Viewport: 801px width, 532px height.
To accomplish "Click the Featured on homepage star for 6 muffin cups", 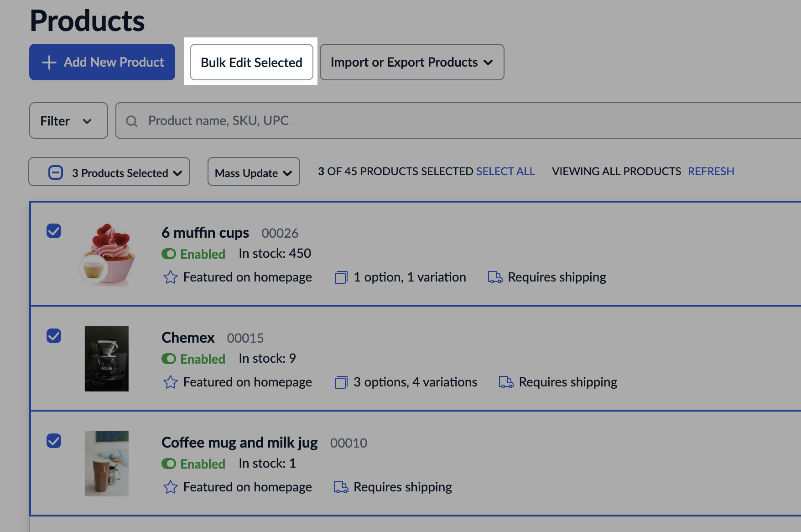I will (x=170, y=277).
